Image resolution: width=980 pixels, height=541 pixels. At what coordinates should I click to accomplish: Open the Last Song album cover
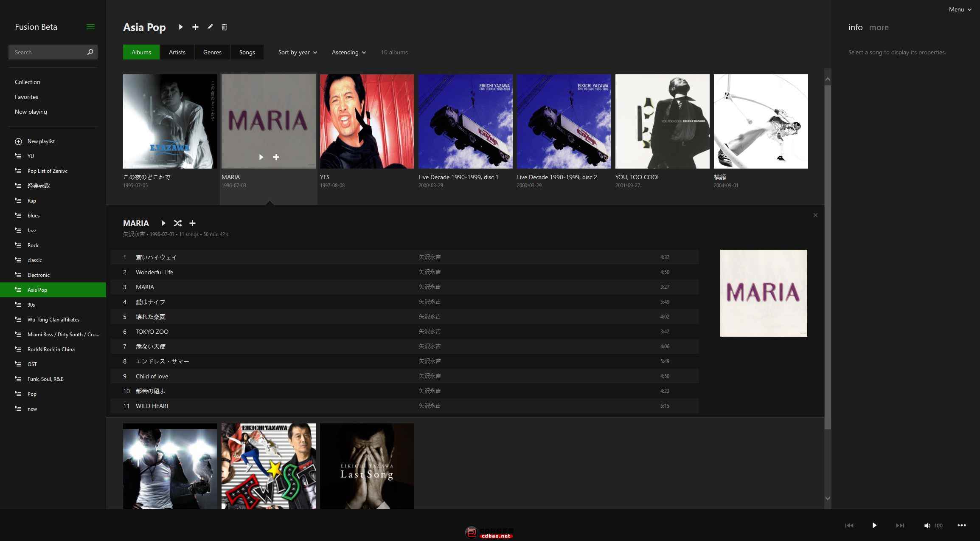coord(367,466)
